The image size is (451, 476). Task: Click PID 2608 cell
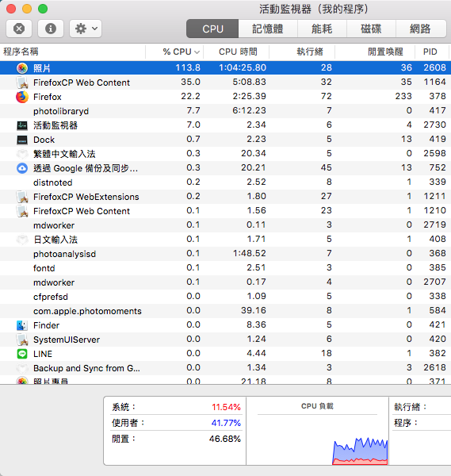(434, 67)
